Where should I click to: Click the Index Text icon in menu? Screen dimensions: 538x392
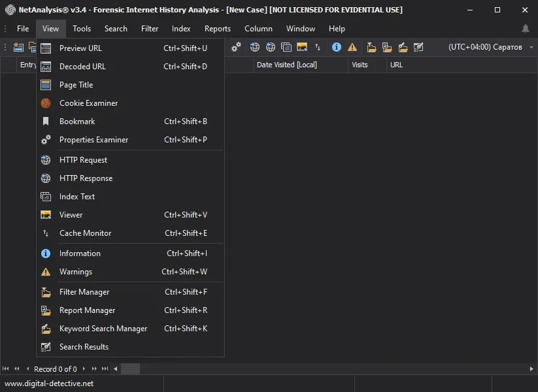click(x=46, y=197)
